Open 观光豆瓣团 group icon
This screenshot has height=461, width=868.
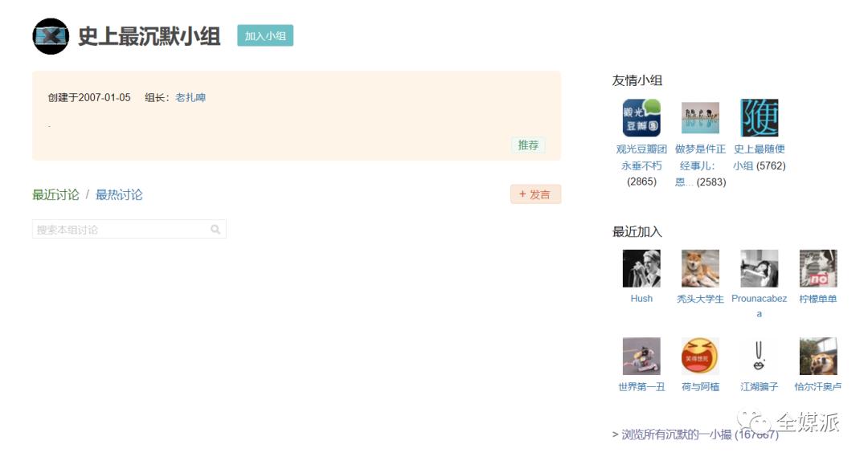[x=641, y=118]
